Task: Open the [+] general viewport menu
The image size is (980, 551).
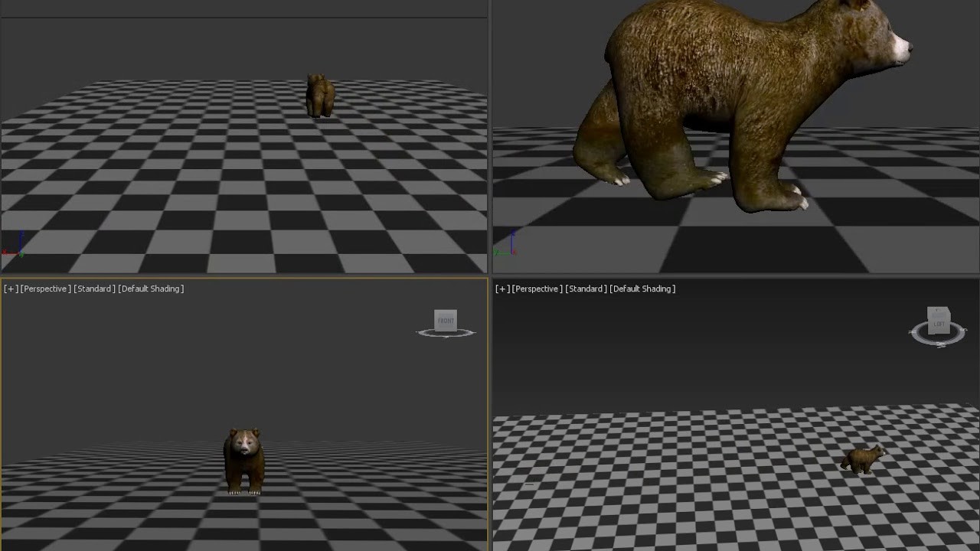Action: pyautogui.click(x=10, y=289)
